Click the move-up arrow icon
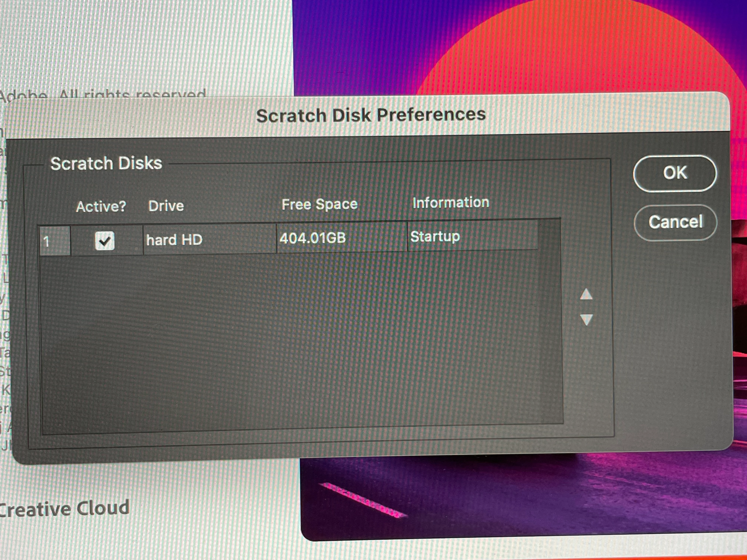This screenshot has width=747, height=560. pos(586,294)
